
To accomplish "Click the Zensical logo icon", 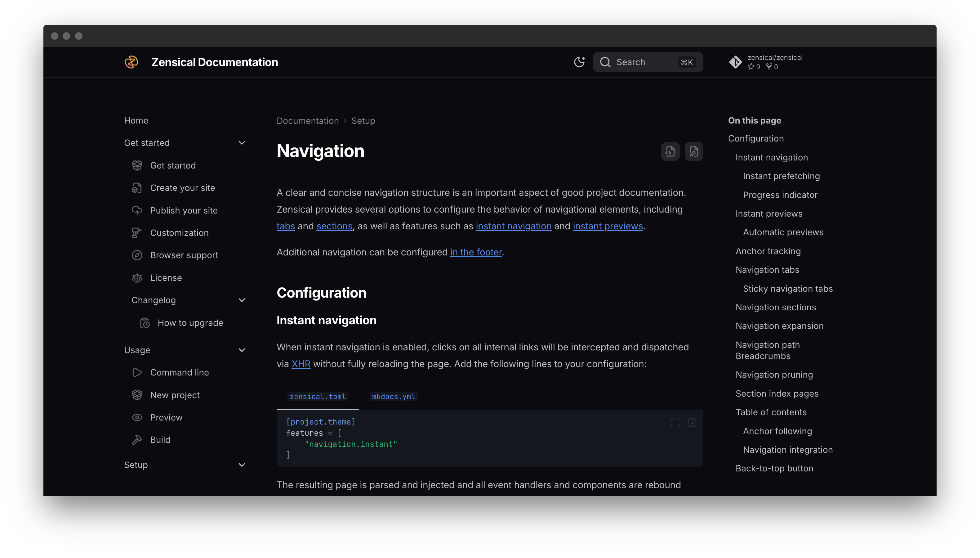I will pos(131,62).
